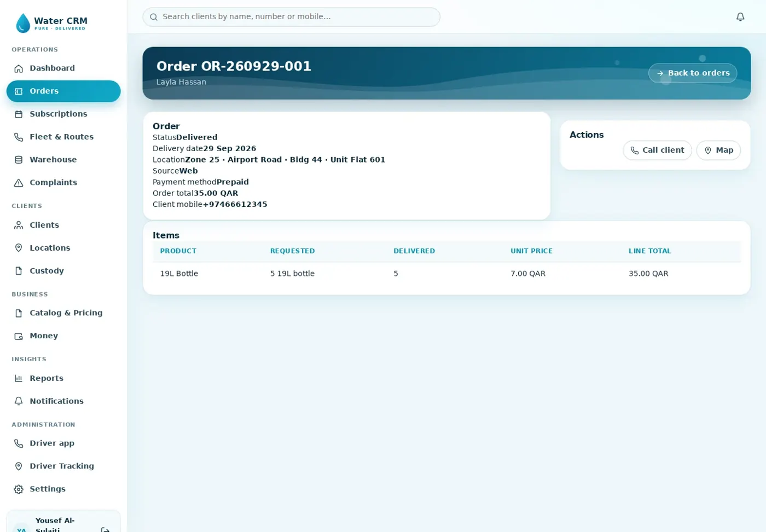The image size is (766, 532).
Task: Open Dashboard from the sidebar
Action: pos(63,68)
